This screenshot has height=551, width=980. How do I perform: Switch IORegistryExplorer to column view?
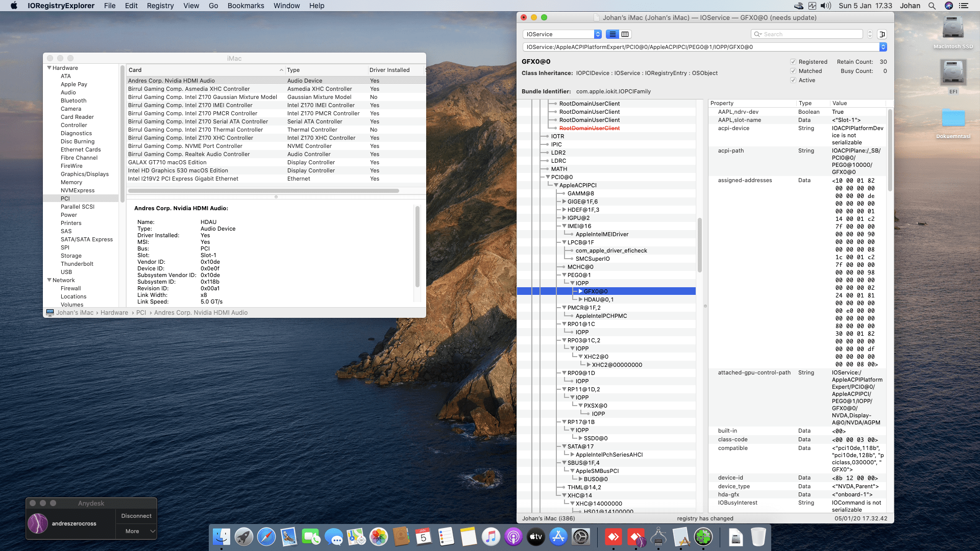[625, 34]
